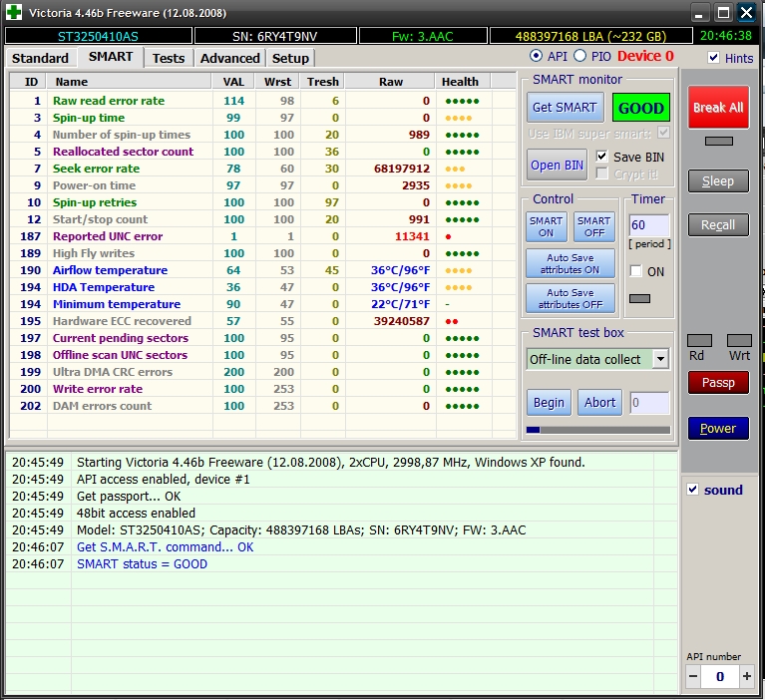The width and height of the screenshot is (765, 700).
Task: Click the blue Power button
Action: tap(718, 429)
